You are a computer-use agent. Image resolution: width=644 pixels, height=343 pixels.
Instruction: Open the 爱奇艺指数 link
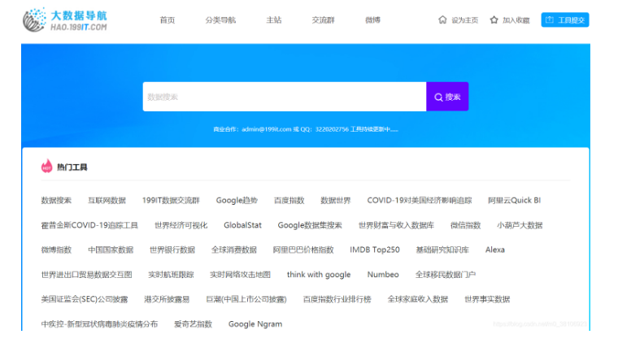coord(193,324)
